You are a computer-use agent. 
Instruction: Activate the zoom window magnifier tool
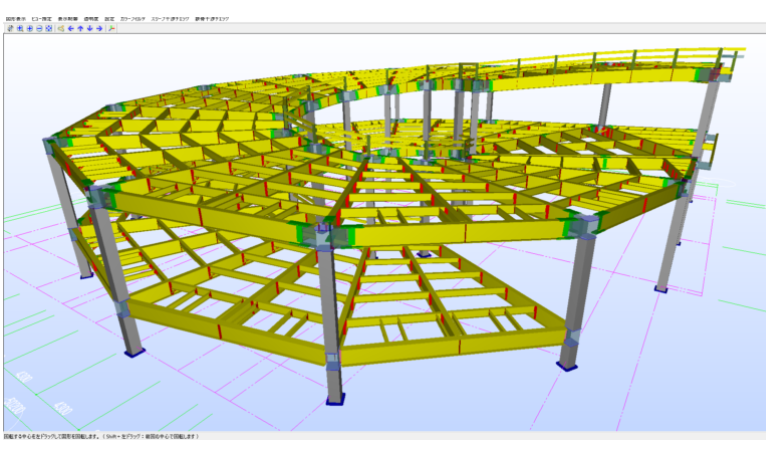pos(19,29)
